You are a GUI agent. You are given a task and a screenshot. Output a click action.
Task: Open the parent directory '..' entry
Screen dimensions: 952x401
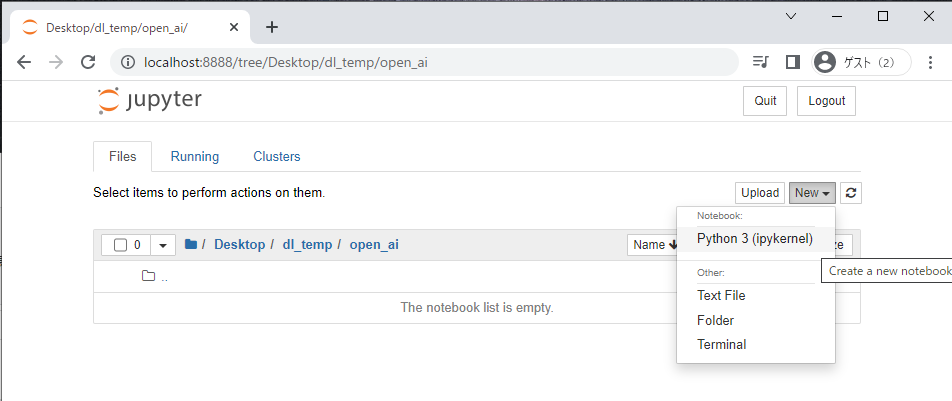[165, 276]
